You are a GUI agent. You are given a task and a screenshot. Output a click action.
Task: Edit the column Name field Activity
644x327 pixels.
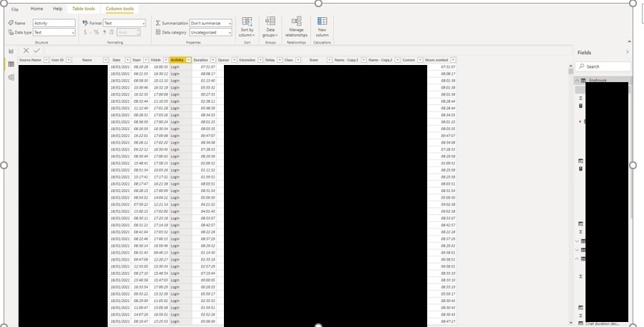(x=53, y=23)
